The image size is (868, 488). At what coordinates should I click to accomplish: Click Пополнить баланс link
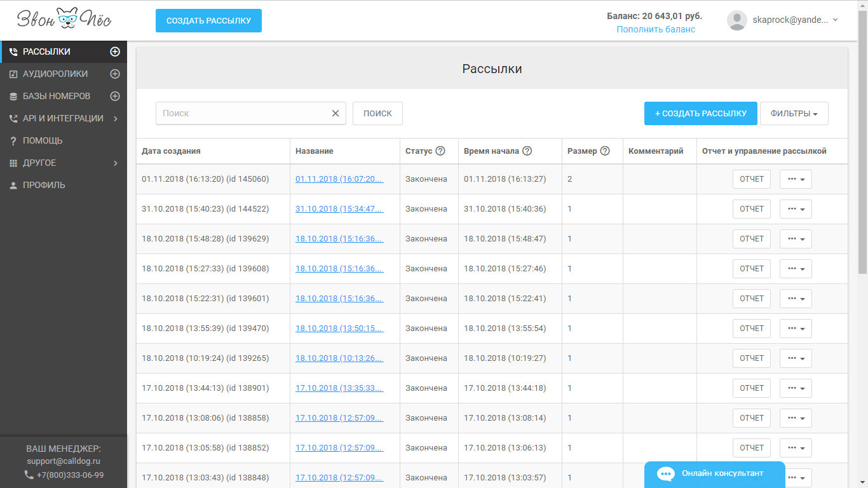(x=656, y=30)
